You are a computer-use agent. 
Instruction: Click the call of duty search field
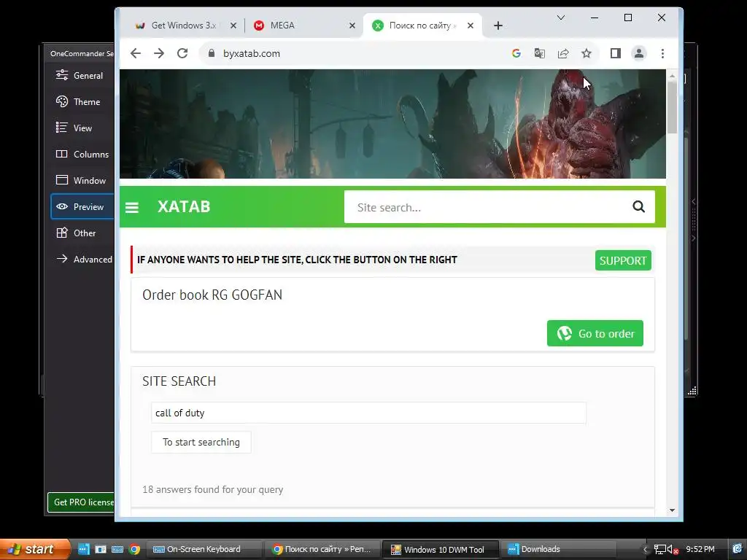pos(368,413)
